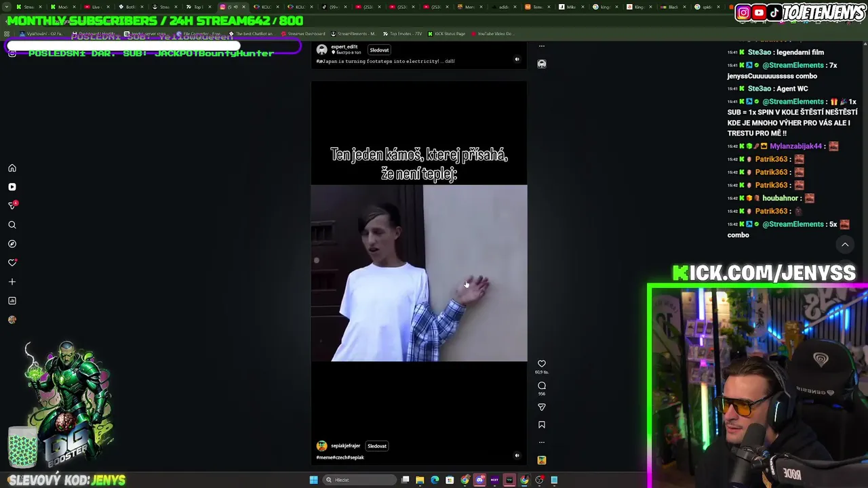Open The best ChatBot bookmark
This screenshot has width=868, height=488.
252,34
